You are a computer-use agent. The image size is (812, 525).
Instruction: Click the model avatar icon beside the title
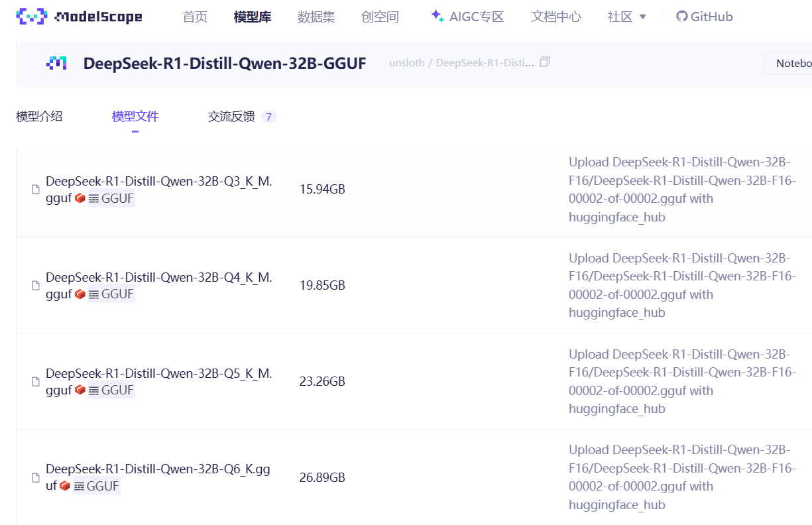[x=56, y=63]
